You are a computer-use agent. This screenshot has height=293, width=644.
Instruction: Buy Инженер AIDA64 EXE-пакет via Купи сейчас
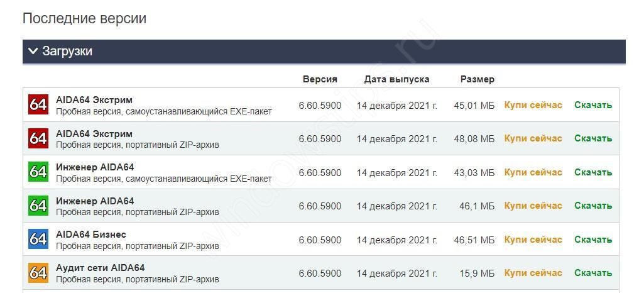click(533, 172)
